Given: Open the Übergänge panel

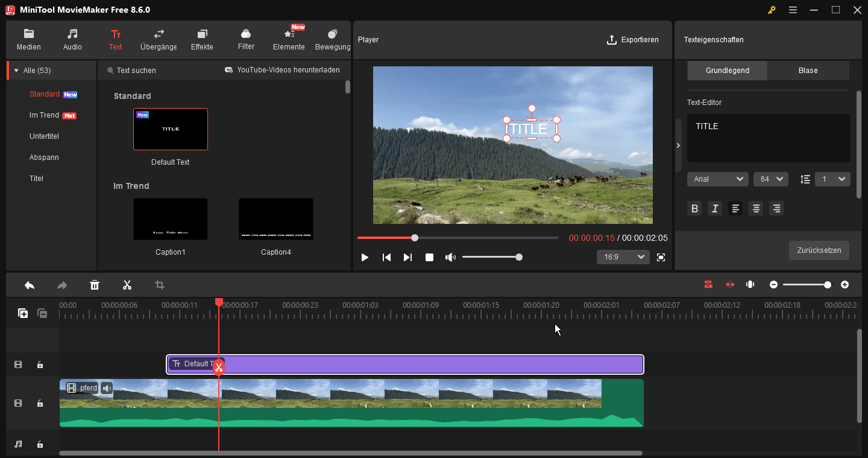Looking at the screenshot, I should point(158,40).
